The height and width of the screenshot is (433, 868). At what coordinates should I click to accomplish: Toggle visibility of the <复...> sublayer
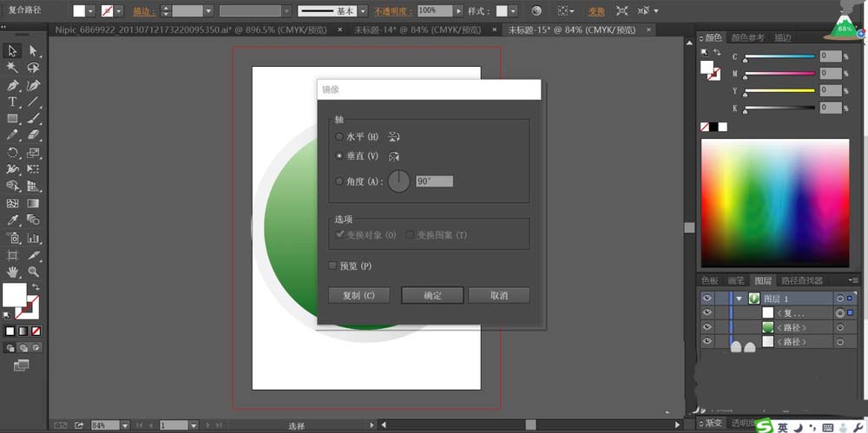(x=707, y=313)
